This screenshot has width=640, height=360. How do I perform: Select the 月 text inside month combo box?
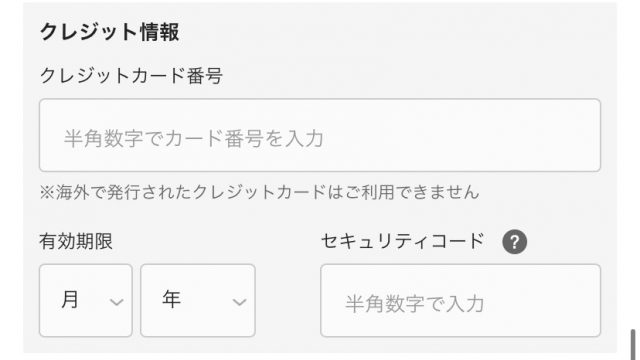70,299
